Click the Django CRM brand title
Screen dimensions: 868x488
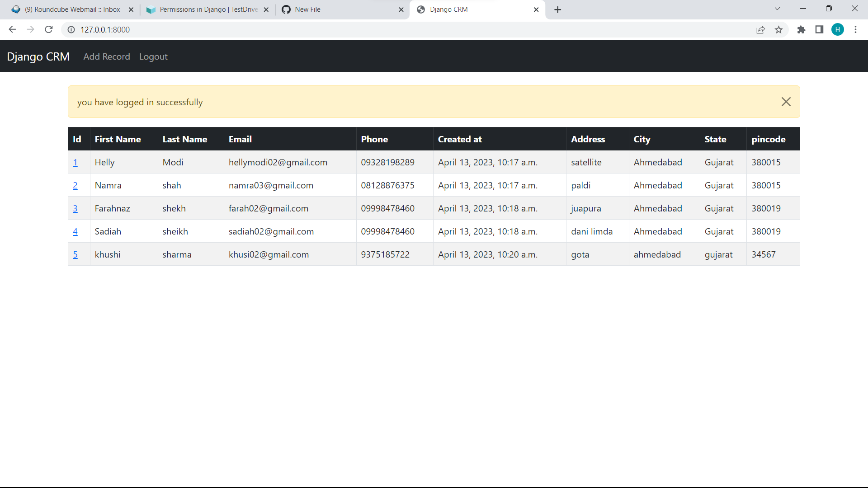point(38,56)
